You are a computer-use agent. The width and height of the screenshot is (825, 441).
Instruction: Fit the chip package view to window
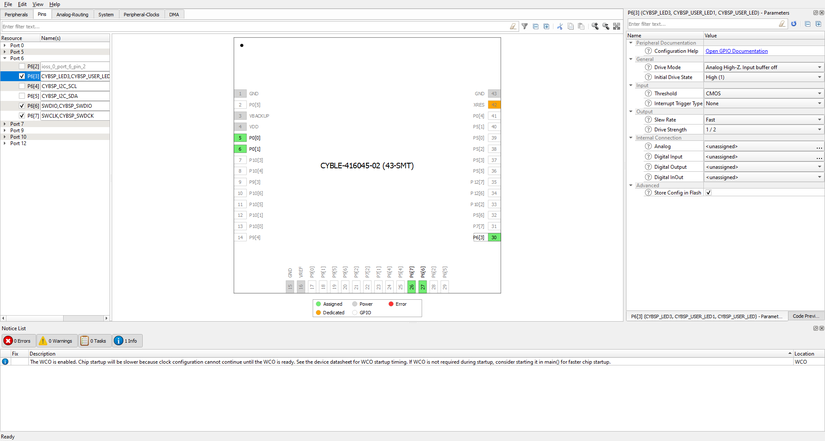(x=617, y=26)
